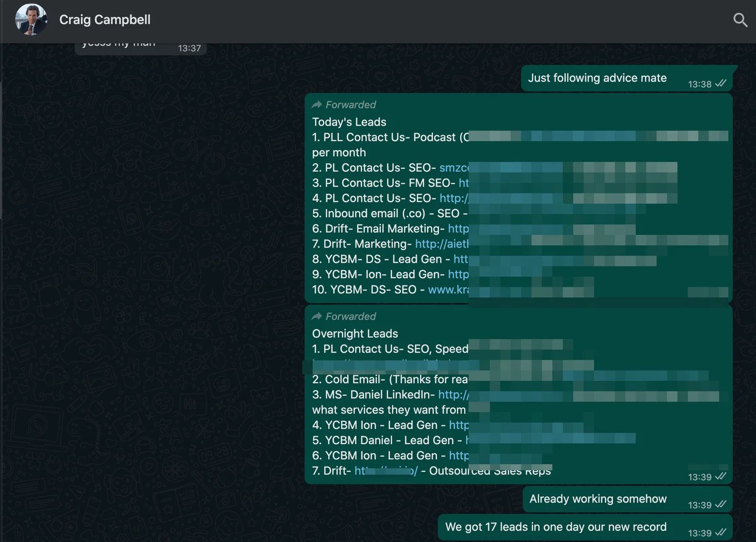Click the 'Overnight Leads' heading text
This screenshot has height=542, width=756.
(355, 334)
